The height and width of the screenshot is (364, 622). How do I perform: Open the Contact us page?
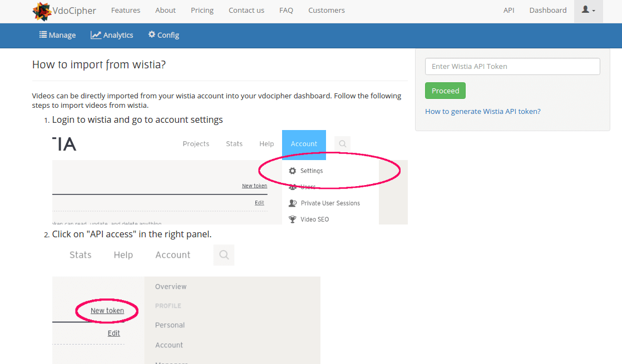click(x=246, y=11)
